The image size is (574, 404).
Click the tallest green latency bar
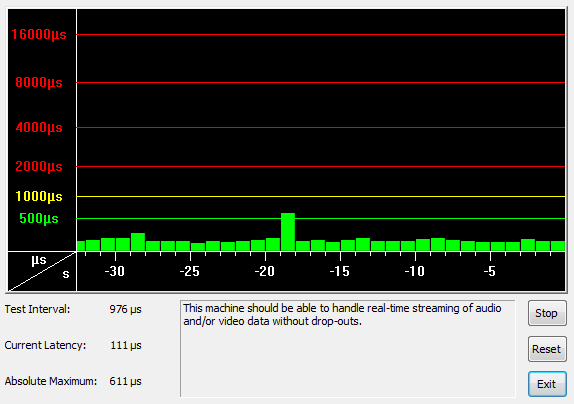pos(288,232)
